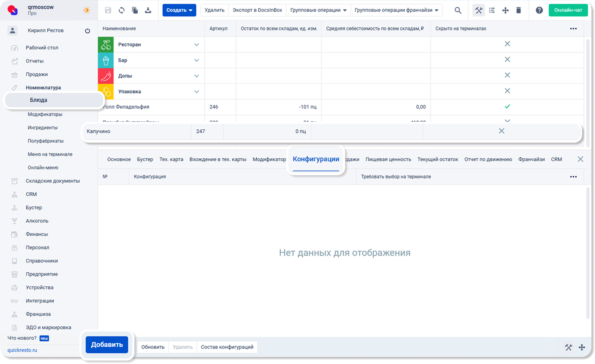Open the Ресторан category cherry icon
Viewport: 595px width, 364px height.
(x=106, y=45)
